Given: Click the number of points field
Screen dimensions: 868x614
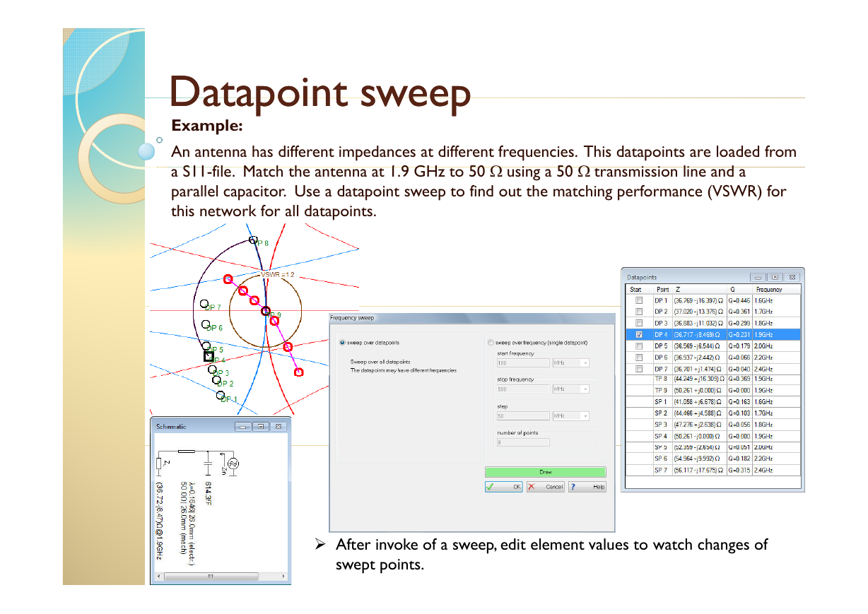Looking at the screenshot, I should (x=523, y=442).
